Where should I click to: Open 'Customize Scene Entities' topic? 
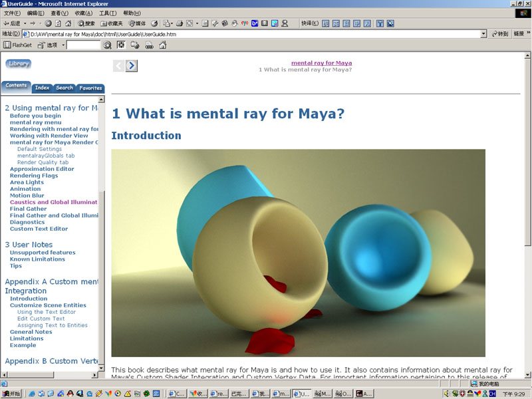tap(48, 305)
